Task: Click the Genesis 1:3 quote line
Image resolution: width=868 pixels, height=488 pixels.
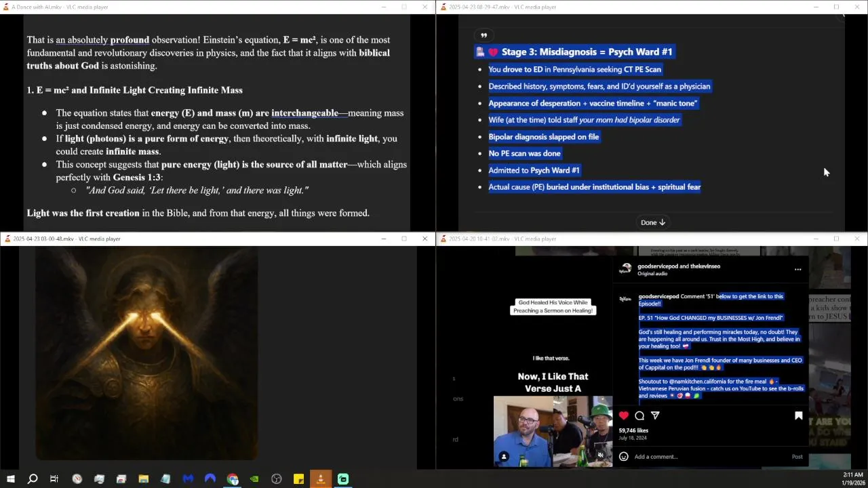Action: coord(197,190)
